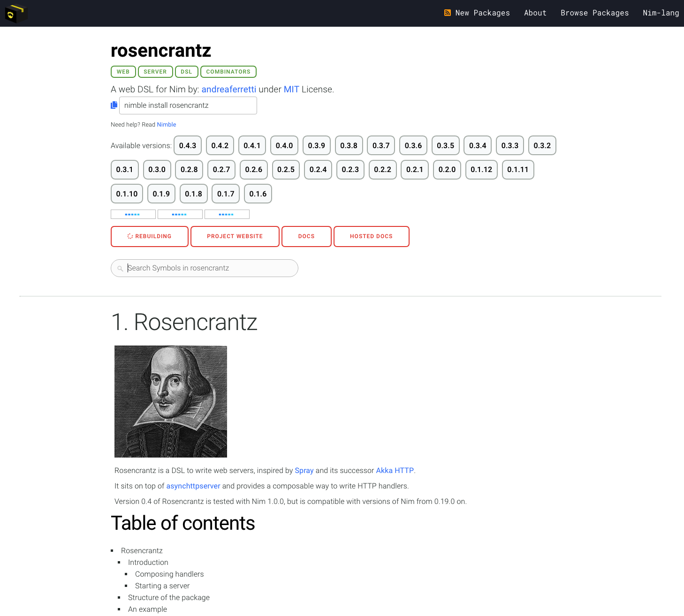Open the Spray link
The height and width of the screenshot is (616, 684).
click(304, 471)
